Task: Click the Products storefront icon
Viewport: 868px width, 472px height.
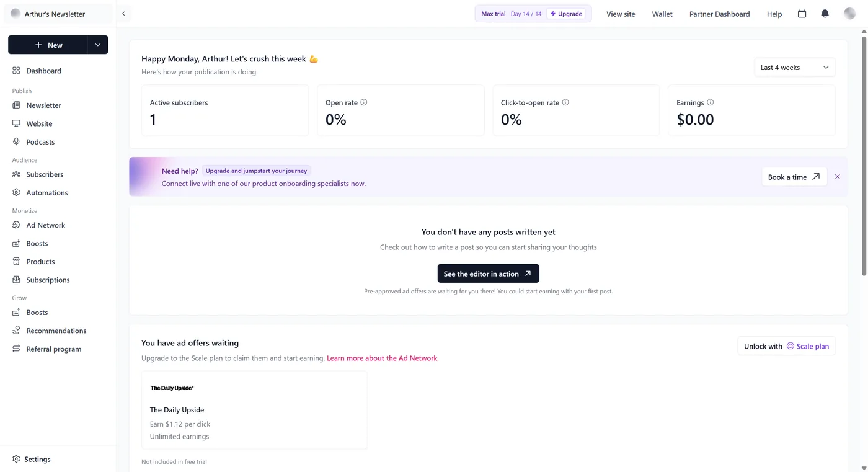Action: pyautogui.click(x=16, y=261)
